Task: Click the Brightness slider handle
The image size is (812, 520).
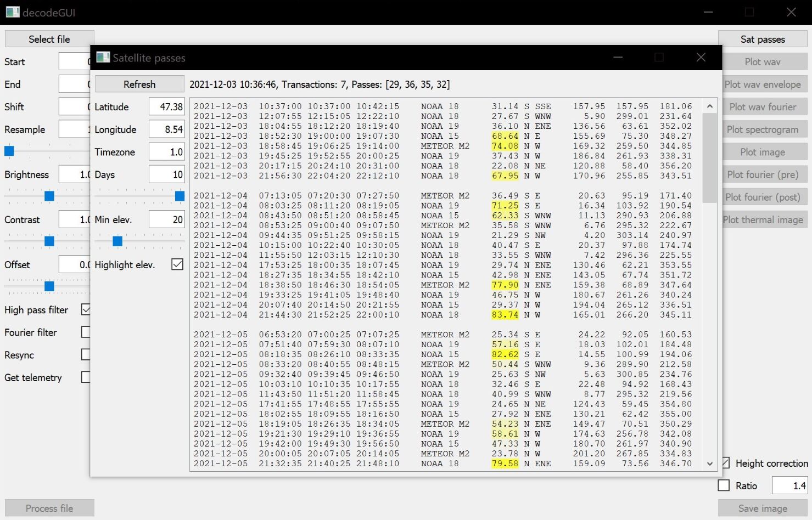Action: point(49,196)
